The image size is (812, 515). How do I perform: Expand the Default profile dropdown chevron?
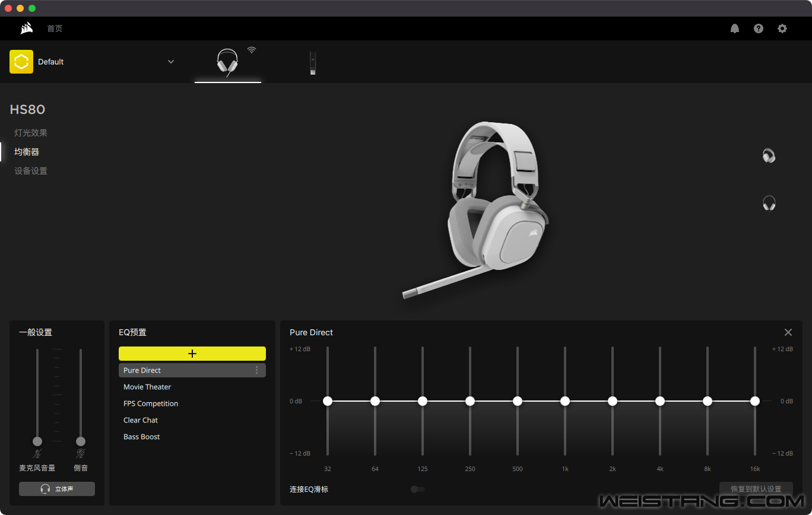tap(171, 62)
